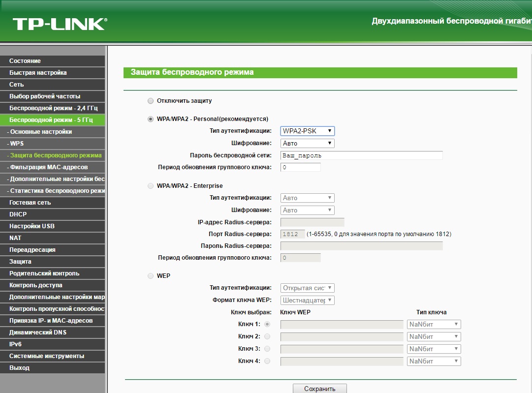Open '- Основные настройки' submenu
Image resolution: width=532 pixels, height=393 pixels.
pos(39,132)
